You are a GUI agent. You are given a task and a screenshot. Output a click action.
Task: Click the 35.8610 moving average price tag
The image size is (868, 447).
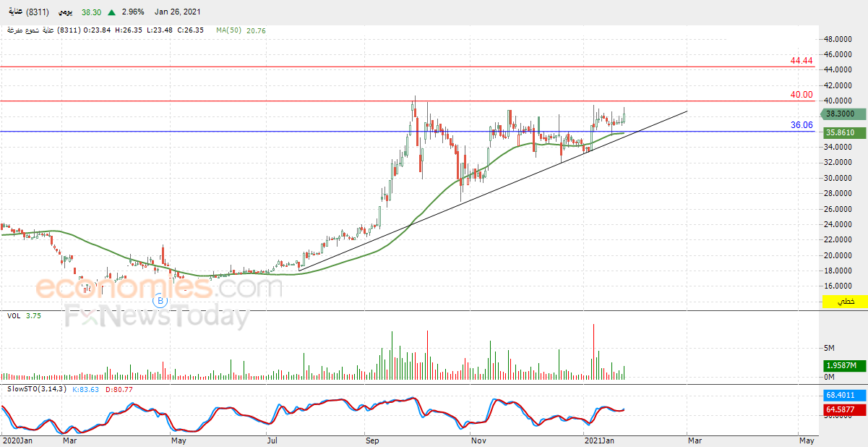pyautogui.click(x=843, y=132)
